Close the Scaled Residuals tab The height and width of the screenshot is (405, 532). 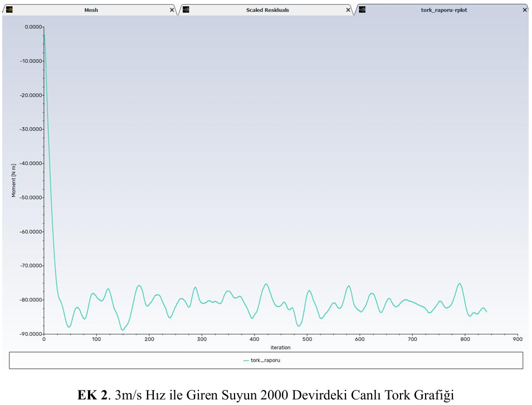point(348,10)
